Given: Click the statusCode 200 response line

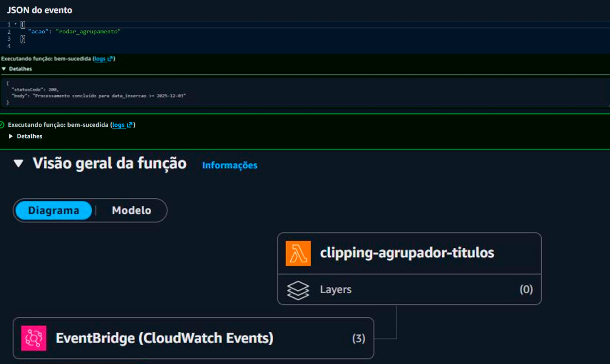Looking at the screenshot, I should click(35, 89).
